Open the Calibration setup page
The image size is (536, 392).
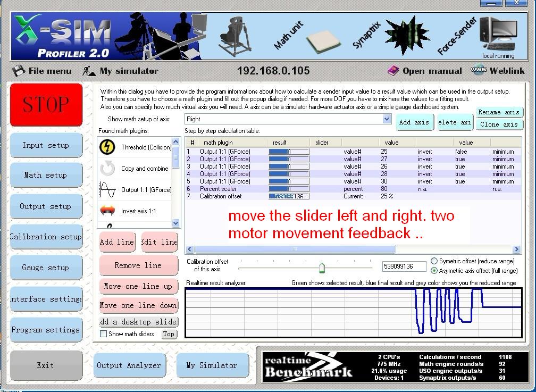tap(46, 237)
